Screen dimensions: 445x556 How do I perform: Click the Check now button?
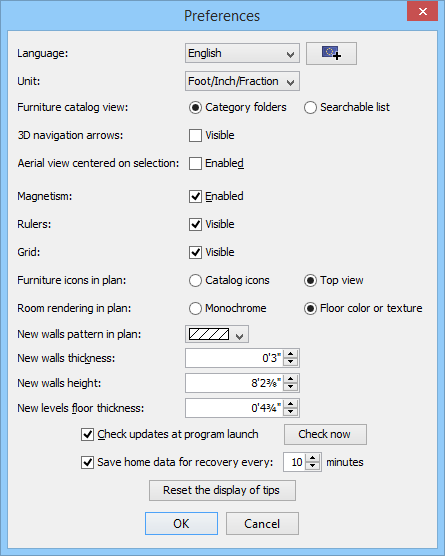click(x=325, y=434)
